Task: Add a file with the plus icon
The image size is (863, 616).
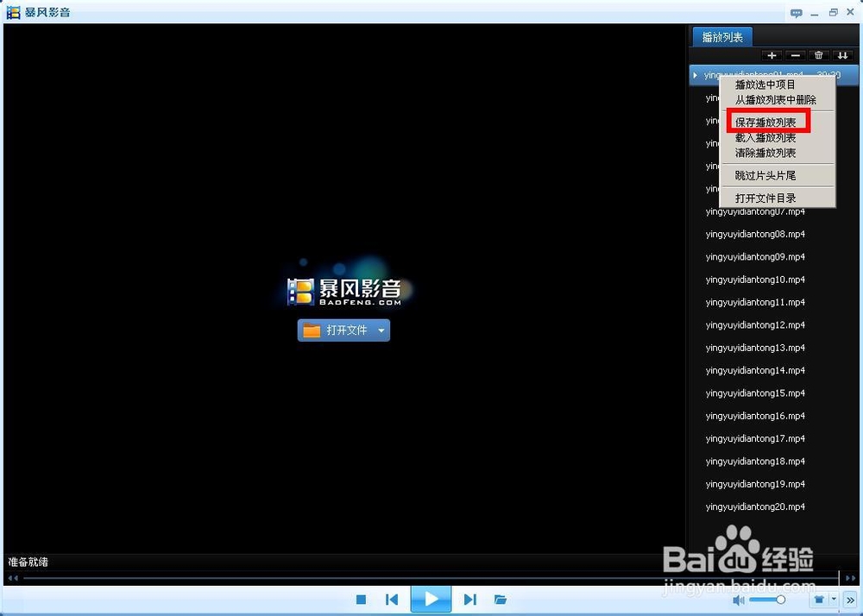Action: pos(772,55)
